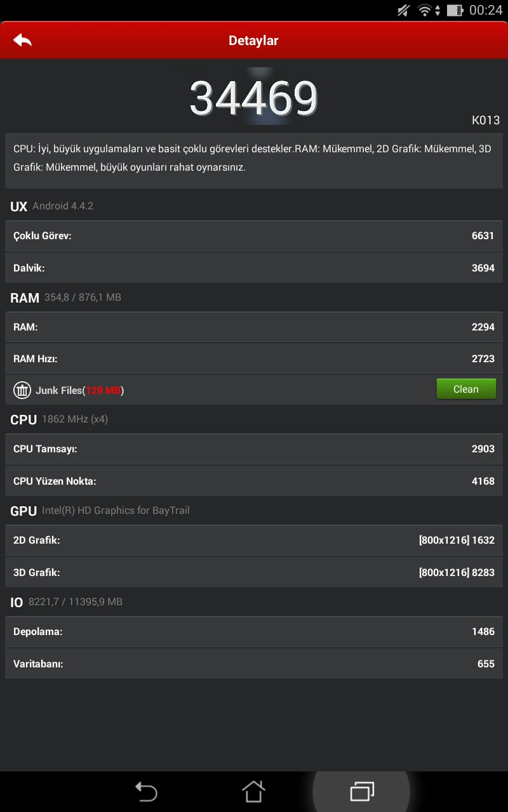Viewport: 508px width, 812px height.
Task: Tap the Detaylar header title
Action: coord(253,41)
